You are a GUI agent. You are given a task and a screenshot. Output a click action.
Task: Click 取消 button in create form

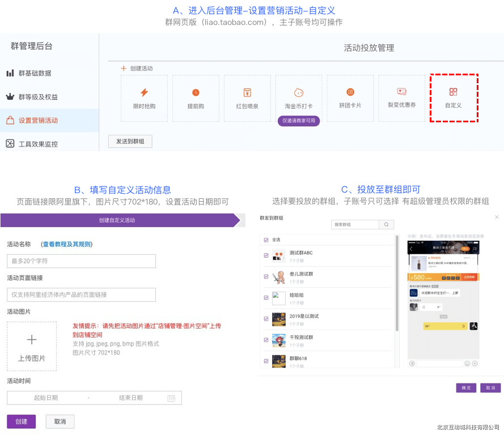[60, 421]
